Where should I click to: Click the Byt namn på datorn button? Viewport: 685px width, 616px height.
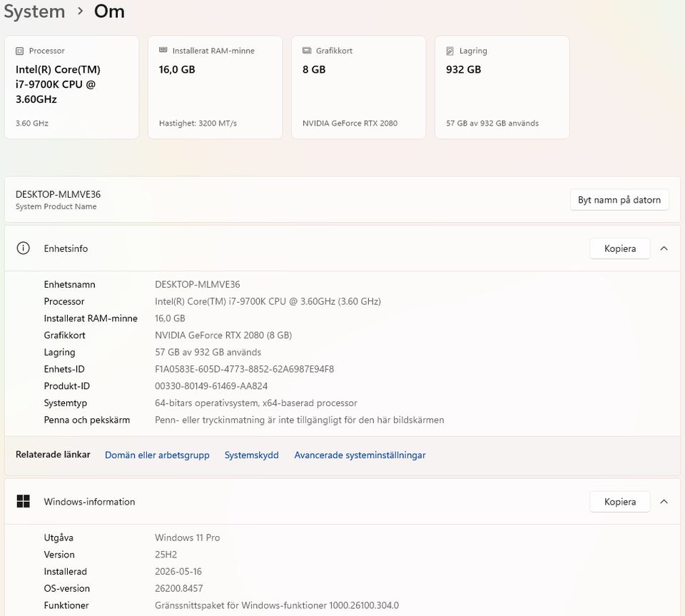pos(619,200)
